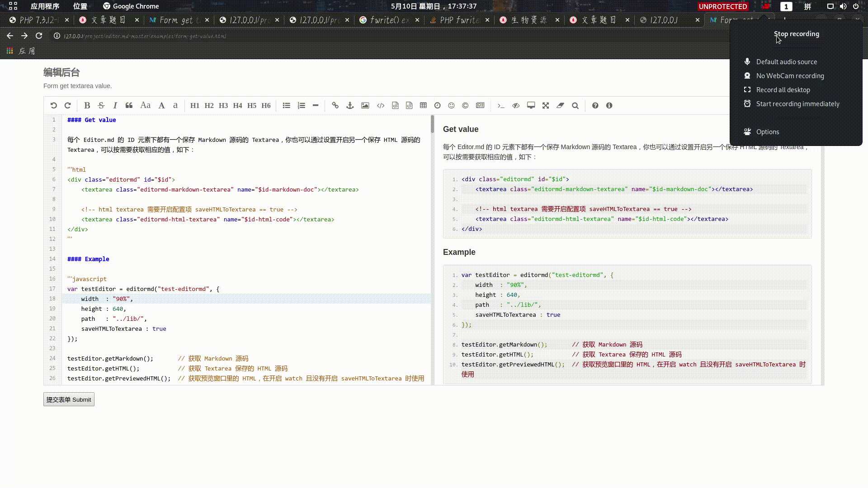The height and width of the screenshot is (488, 868).
Task: Insert an H3 heading
Action: click(223, 105)
